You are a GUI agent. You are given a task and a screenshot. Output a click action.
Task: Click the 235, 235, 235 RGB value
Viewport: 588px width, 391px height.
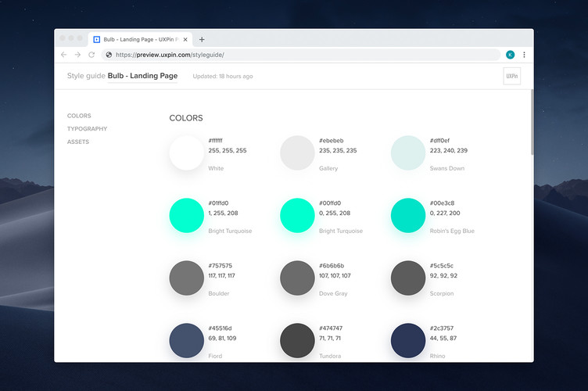pyautogui.click(x=338, y=150)
